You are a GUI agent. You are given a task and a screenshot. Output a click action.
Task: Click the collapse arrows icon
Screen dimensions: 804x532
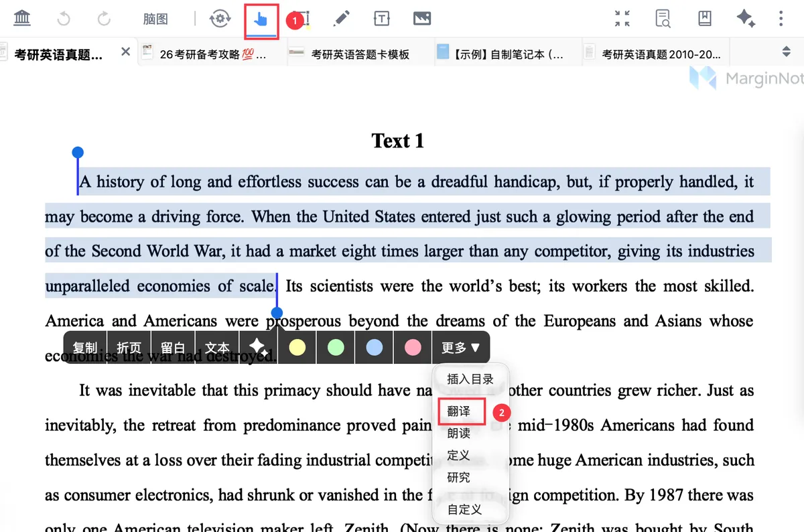622,19
